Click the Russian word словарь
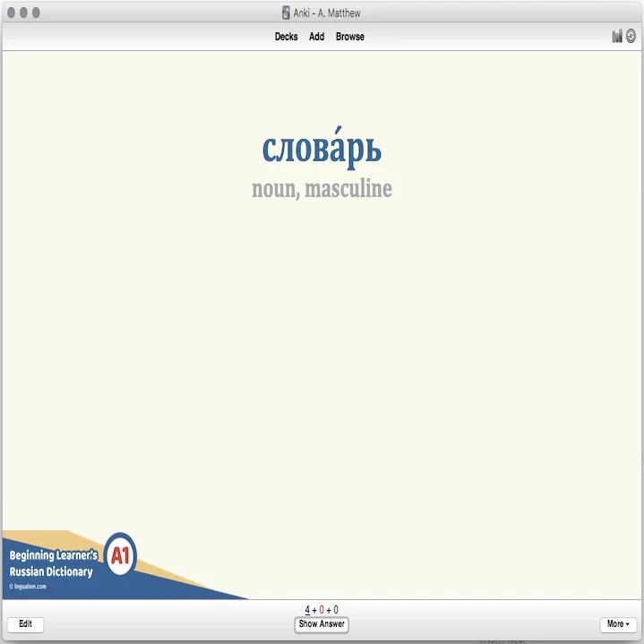644x644 pixels. pos(322,149)
